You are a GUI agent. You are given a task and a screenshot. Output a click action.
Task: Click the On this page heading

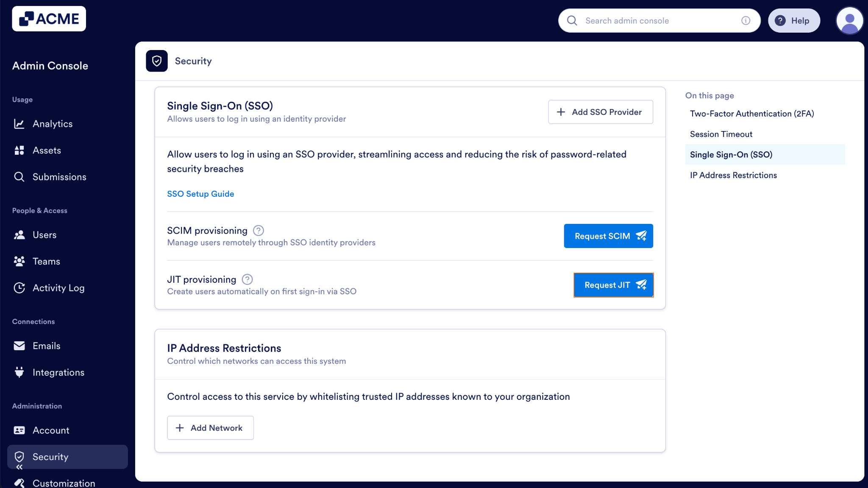click(x=709, y=95)
